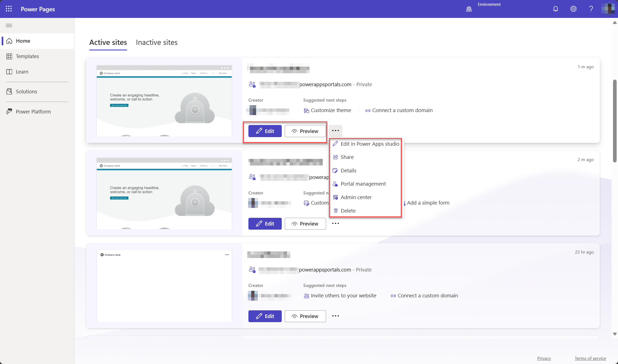Select the Inactive sites tab

coord(156,42)
